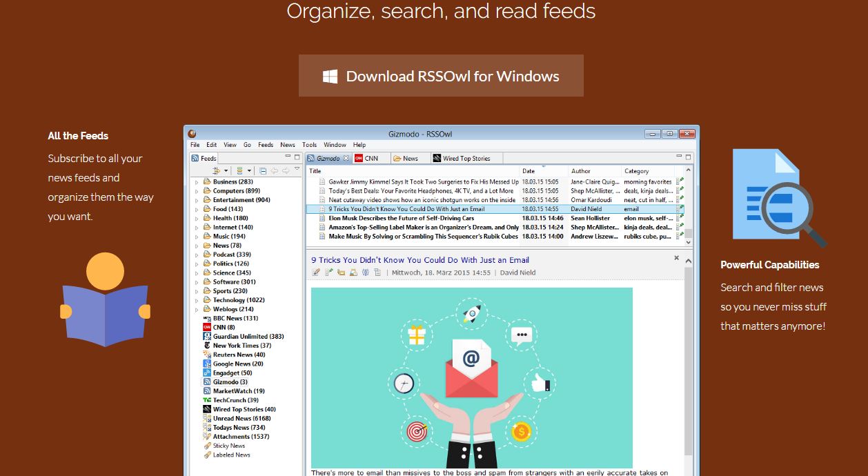
Task: Select the MarketWatch feed icon
Action: [x=207, y=391]
